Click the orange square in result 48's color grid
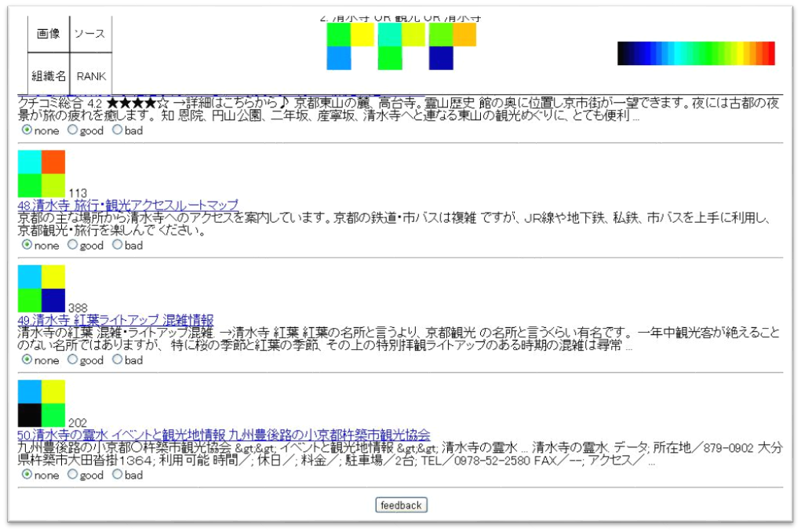Viewport: 801px width, 532px height. (x=53, y=162)
